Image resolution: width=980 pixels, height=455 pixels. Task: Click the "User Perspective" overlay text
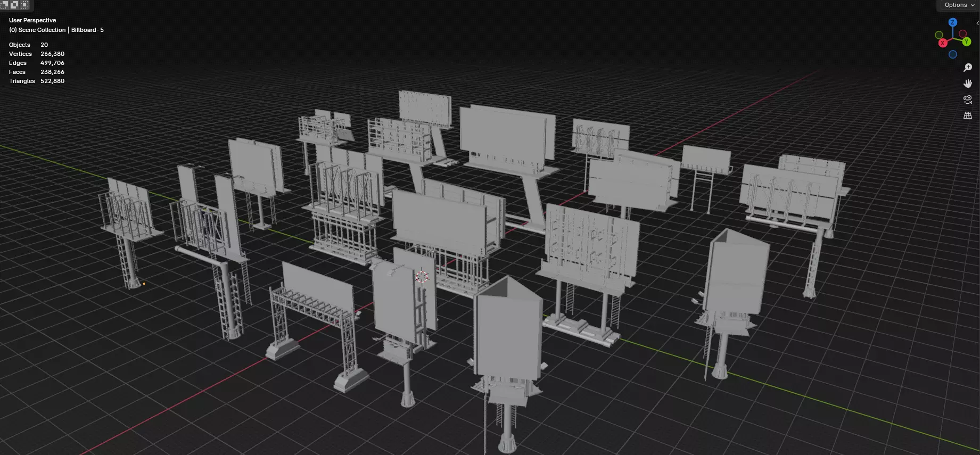pyautogui.click(x=32, y=20)
